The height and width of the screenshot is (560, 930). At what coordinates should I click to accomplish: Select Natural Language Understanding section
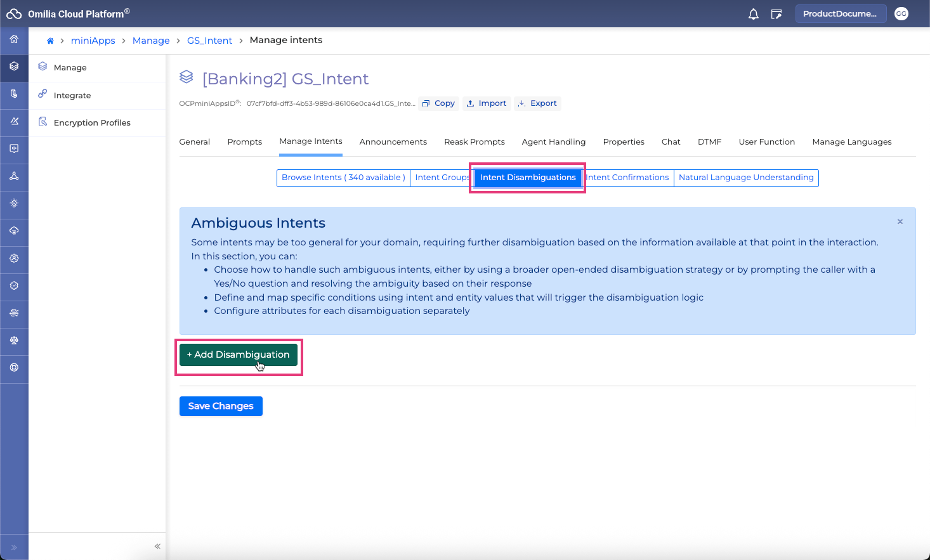pos(746,178)
